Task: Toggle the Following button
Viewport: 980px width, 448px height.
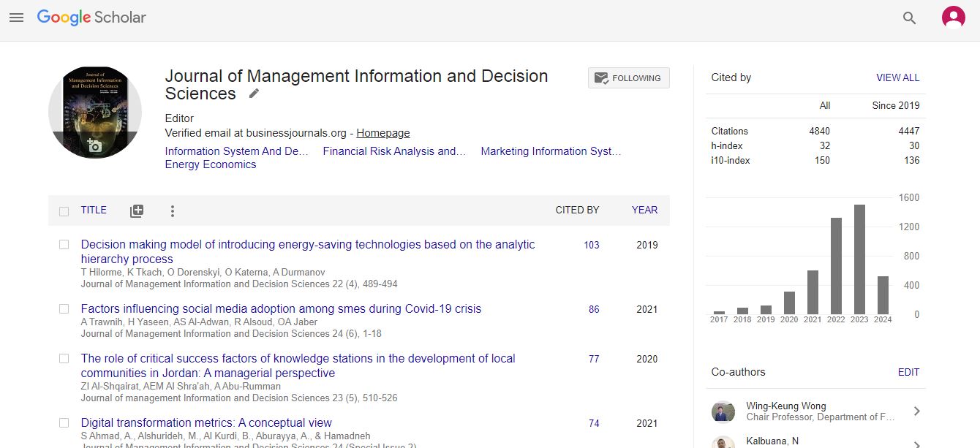Action: [628, 78]
